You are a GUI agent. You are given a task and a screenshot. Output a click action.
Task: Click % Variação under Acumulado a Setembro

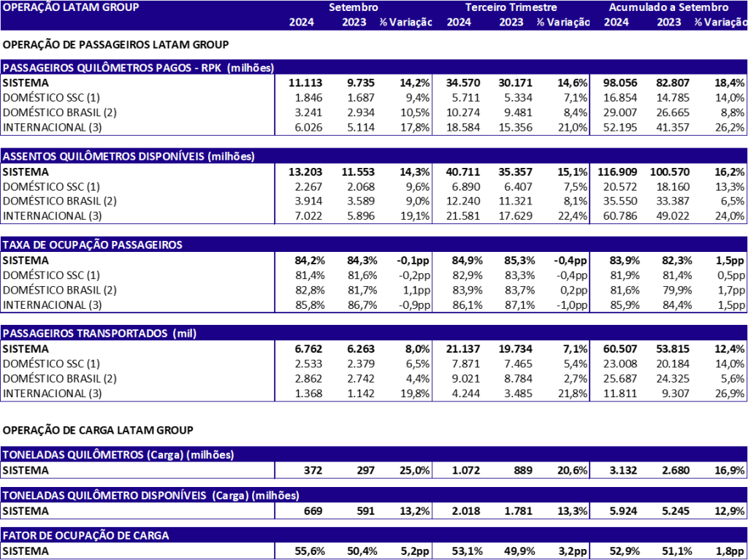click(720, 22)
